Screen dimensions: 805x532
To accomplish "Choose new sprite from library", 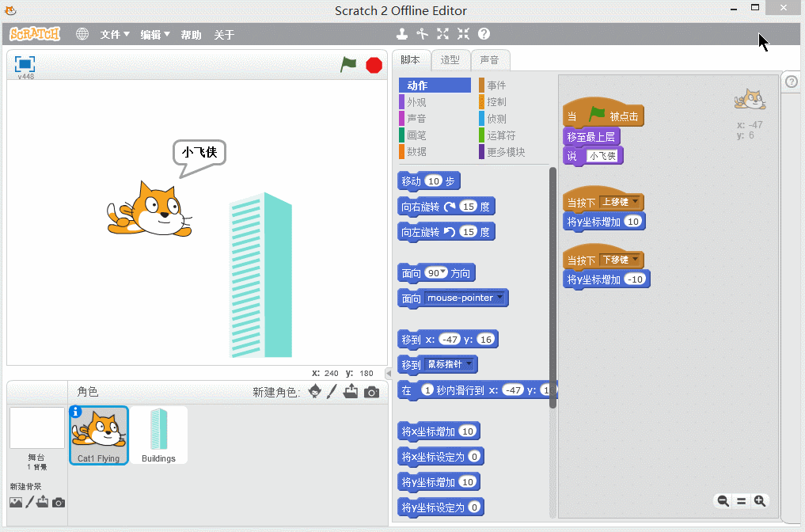I will click(x=315, y=392).
